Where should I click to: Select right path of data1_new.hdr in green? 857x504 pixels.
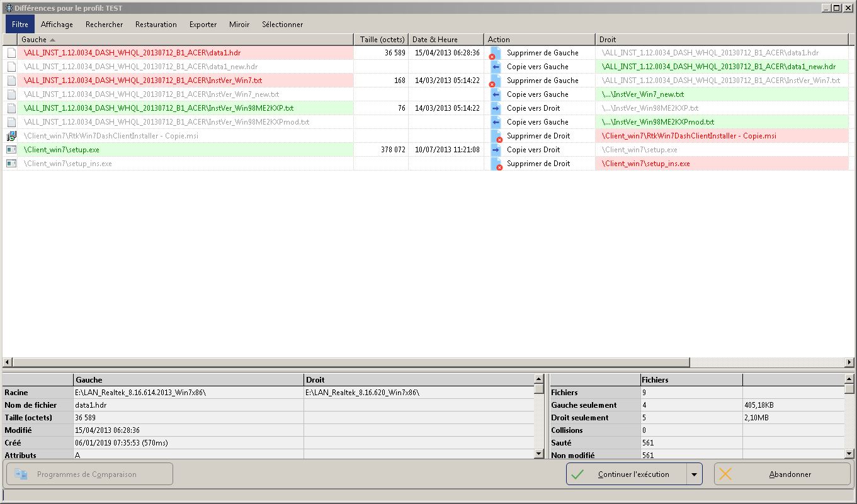[x=718, y=67]
